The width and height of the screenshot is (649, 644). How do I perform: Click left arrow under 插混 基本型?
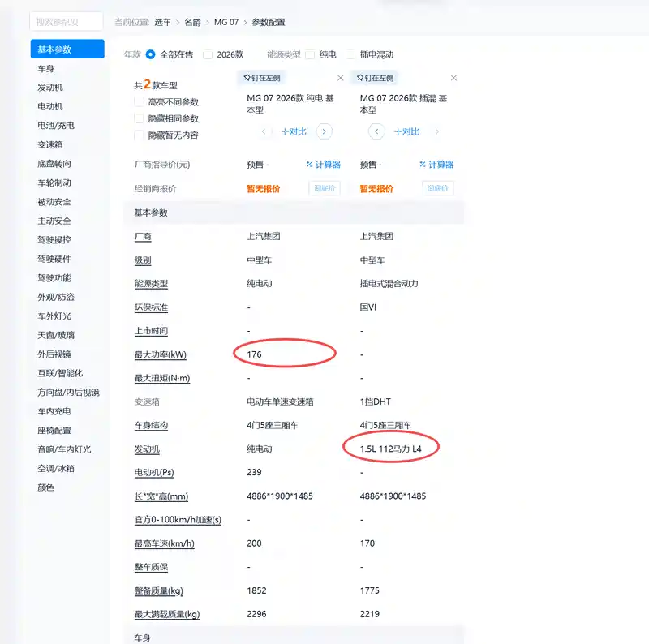[376, 131]
